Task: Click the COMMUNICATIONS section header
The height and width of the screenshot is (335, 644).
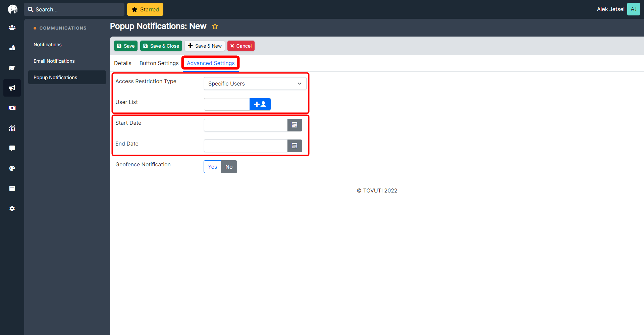Action: point(63,28)
